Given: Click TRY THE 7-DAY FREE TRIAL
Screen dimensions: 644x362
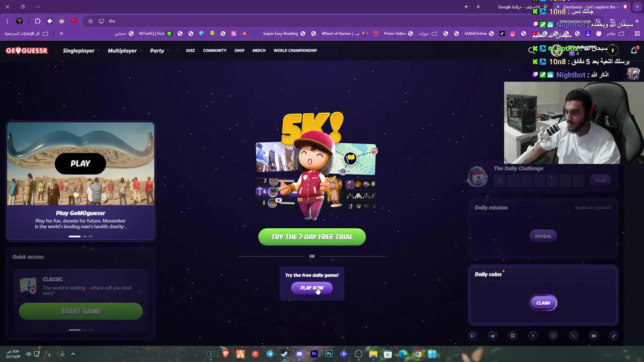Looking at the screenshot, I should 312,237.
